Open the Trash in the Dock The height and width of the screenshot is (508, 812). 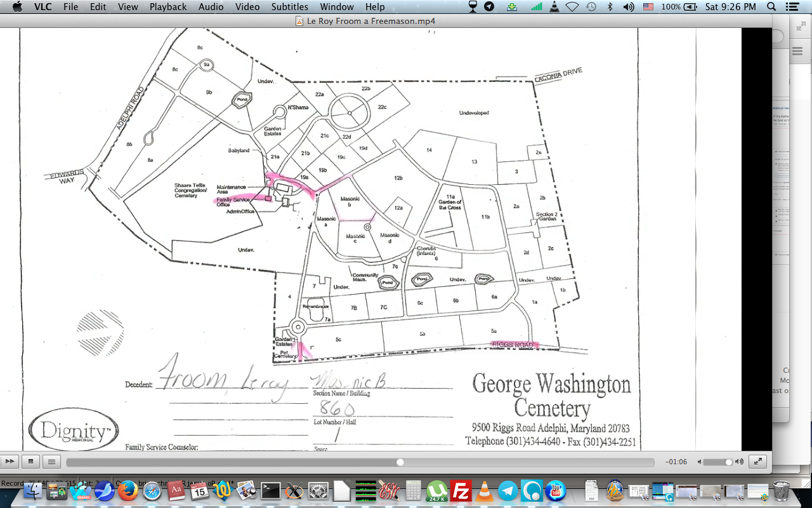click(781, 491)
